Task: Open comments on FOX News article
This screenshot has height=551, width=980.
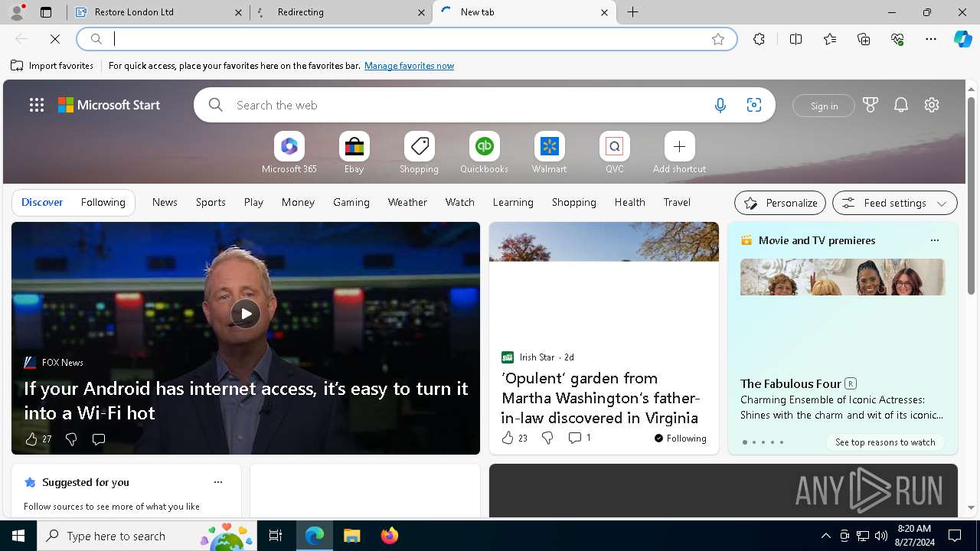Action: click(99, 439)
